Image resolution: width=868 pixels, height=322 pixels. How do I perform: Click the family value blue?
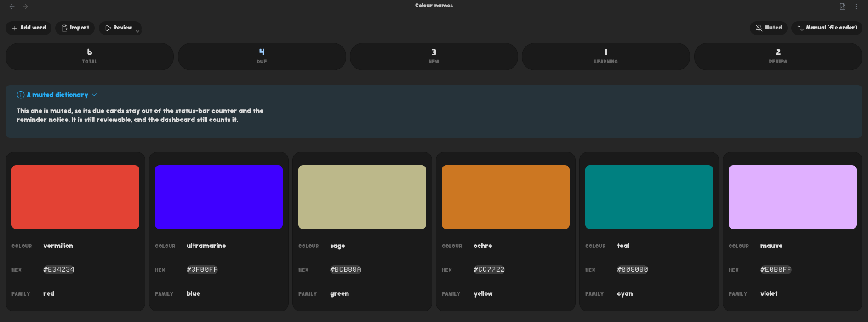tap(193, 293)
